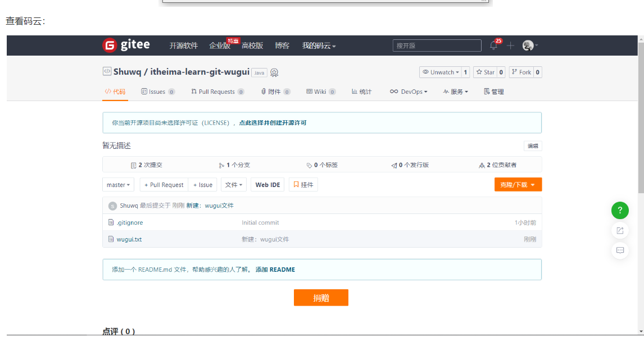
Task: Open the Pull Requests tab
Action: tap(217, 92)
